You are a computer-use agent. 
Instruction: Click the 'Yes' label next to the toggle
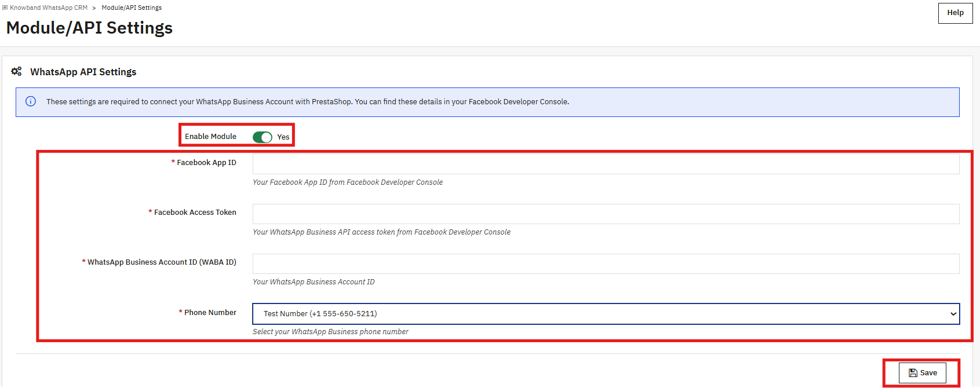[283, 137]
